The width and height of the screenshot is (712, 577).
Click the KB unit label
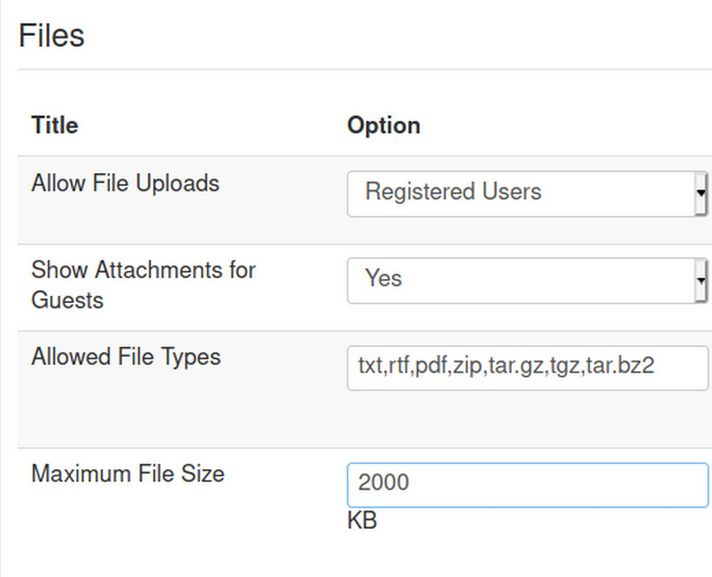click(x=362, y=522)
